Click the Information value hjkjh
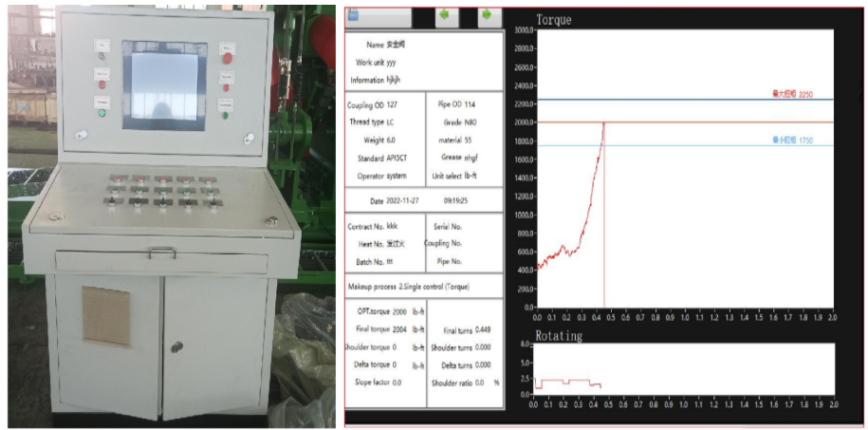The height and width of the screenshot is (430, 868). [x=394, y=81]
